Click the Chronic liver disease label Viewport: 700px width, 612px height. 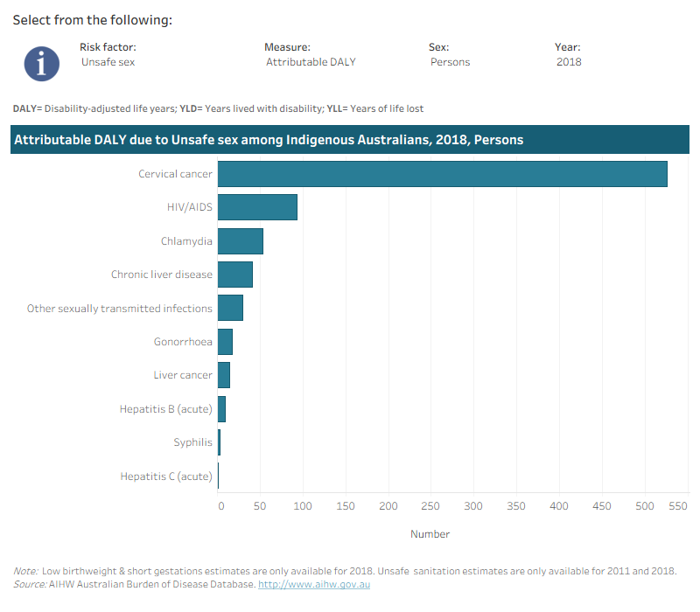(x=162, y=275)
